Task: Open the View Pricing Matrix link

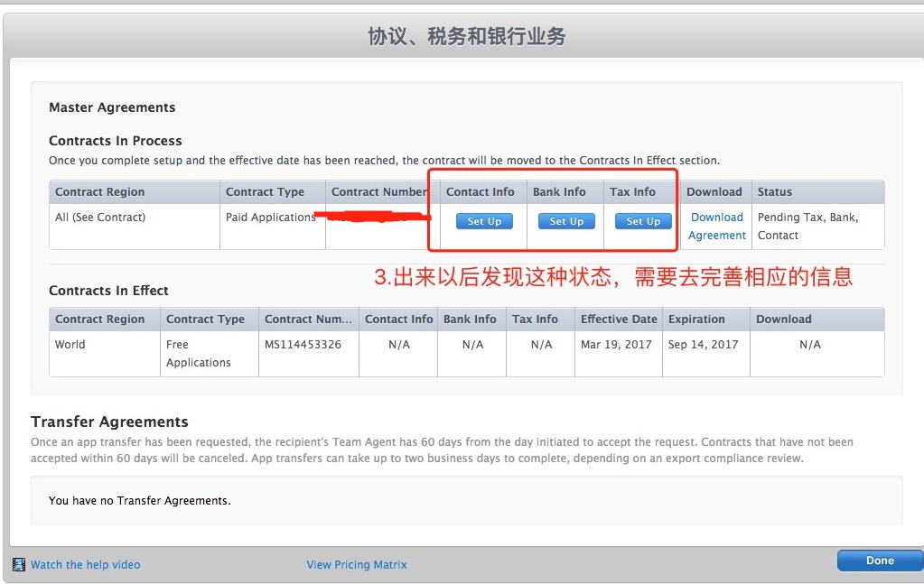Action: pyautogui.click(x=357, y=565)
